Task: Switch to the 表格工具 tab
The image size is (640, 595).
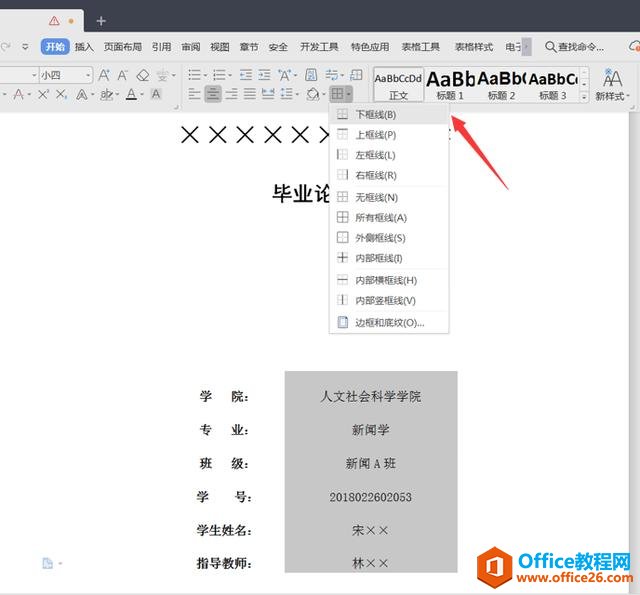Action: (x=421, y=47)
